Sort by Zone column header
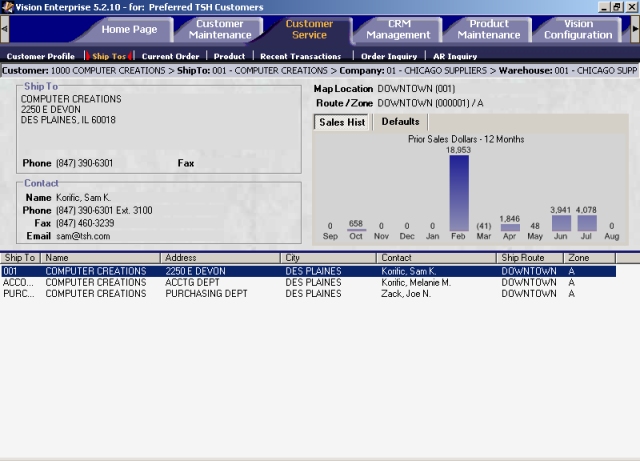The image size is (640, 461). [x=589, y=258]
